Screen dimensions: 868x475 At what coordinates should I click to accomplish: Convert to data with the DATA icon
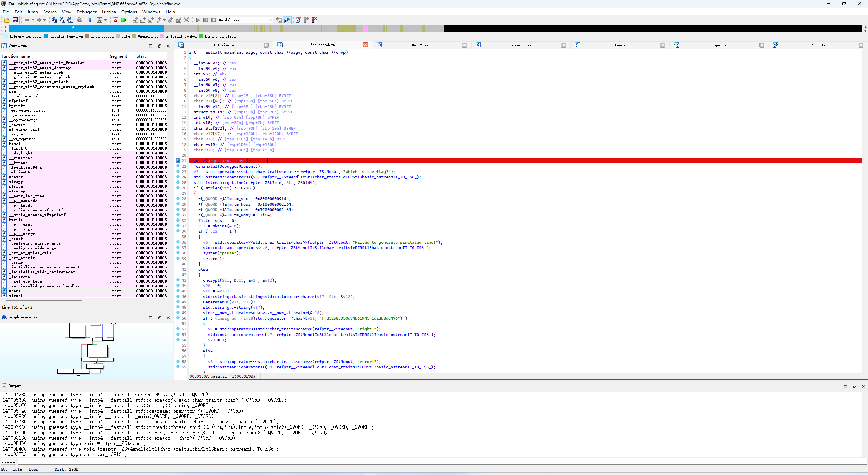[143, 20]
